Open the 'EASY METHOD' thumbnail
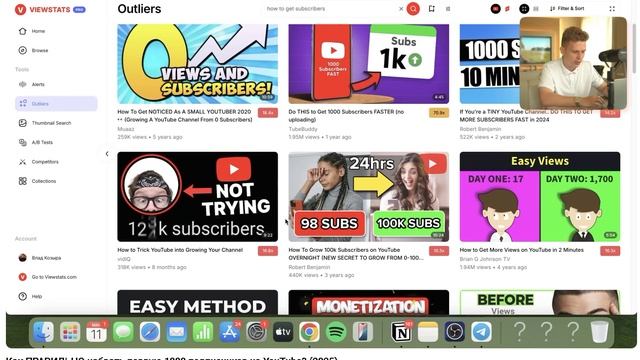This screenshot has height=360, width=640. tap(198, 302)
